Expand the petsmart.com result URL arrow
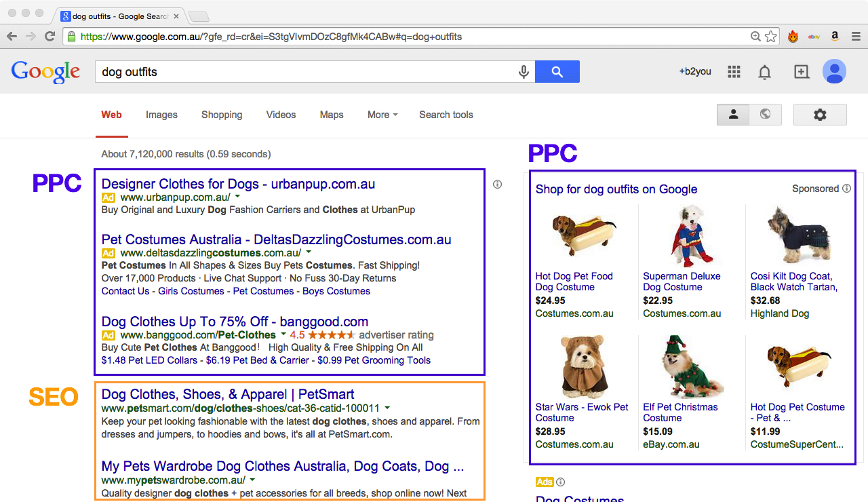This screenshot has height=502, width=868. point(387,408)
